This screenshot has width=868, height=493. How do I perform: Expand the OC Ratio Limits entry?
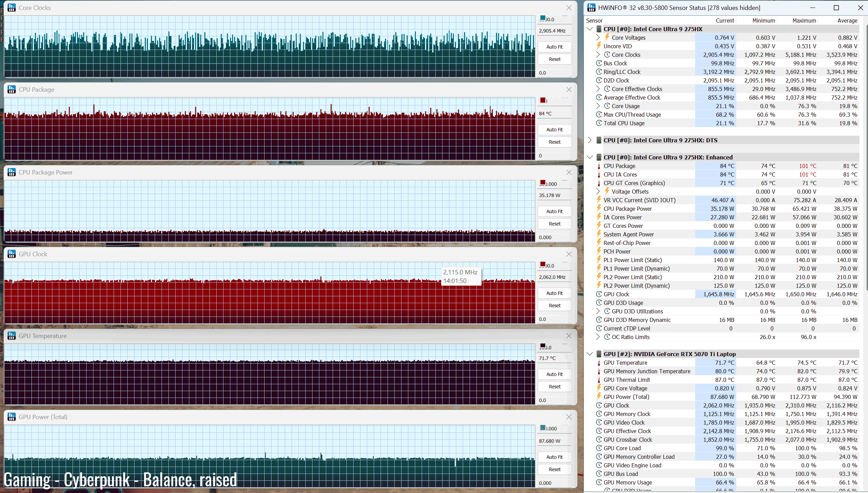coord(598,337)
